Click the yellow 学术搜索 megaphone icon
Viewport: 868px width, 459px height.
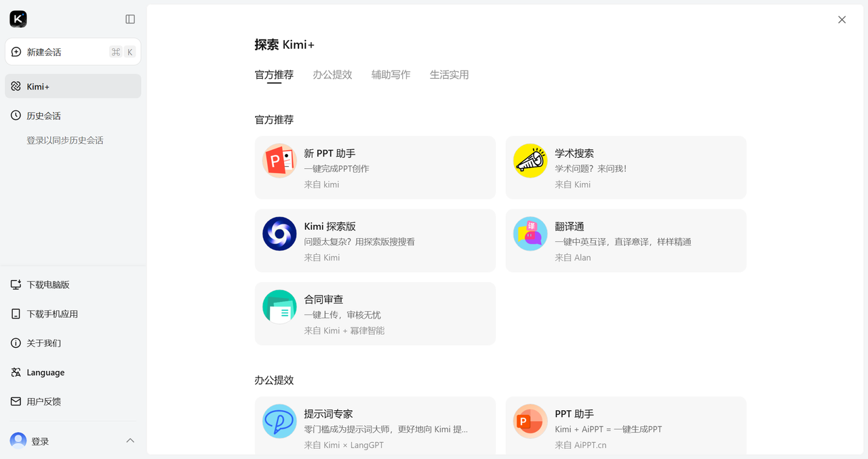point(530,161)
